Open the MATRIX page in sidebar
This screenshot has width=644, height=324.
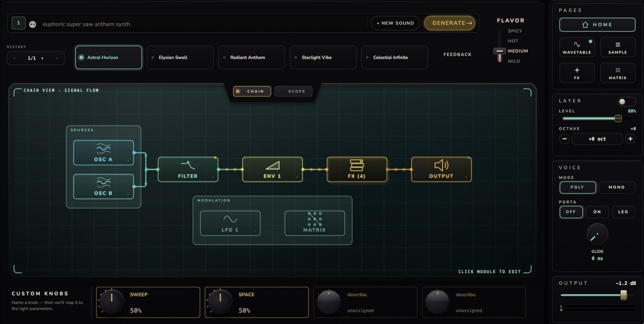(x=618, y=73)
